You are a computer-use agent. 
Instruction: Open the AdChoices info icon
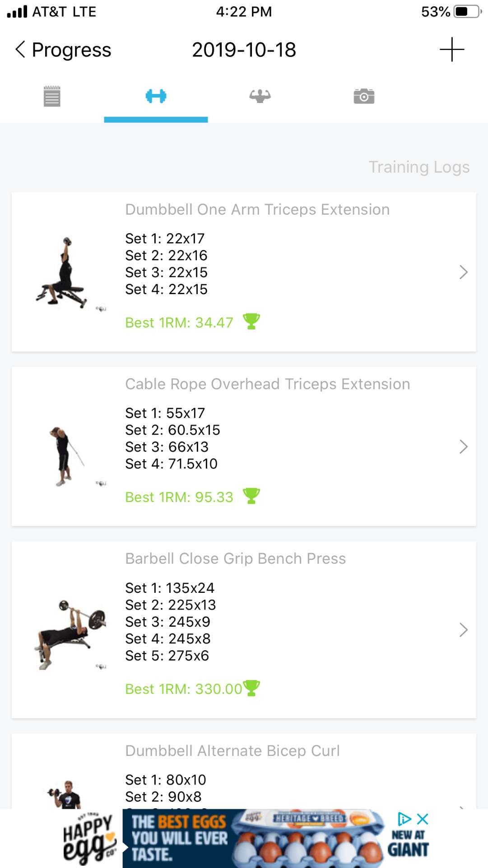click(x=404, y=819)
